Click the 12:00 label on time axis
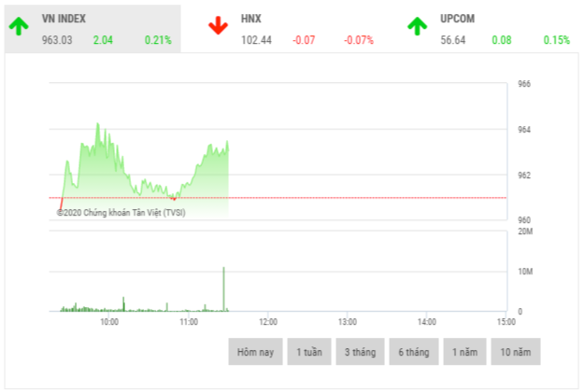 click(x=267, y=322)
